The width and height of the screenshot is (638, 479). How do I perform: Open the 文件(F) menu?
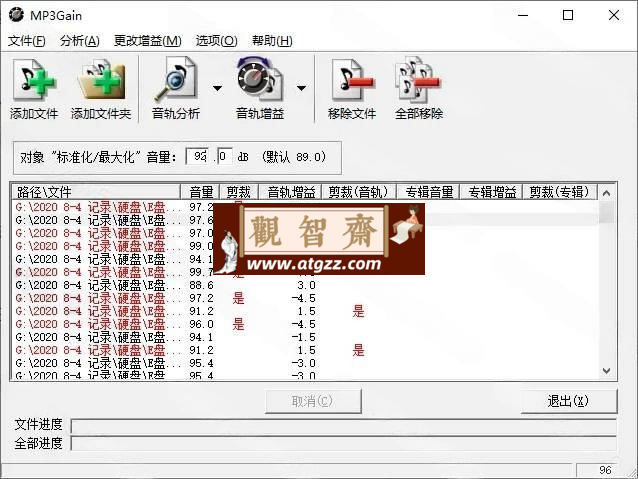click(26, 41)
